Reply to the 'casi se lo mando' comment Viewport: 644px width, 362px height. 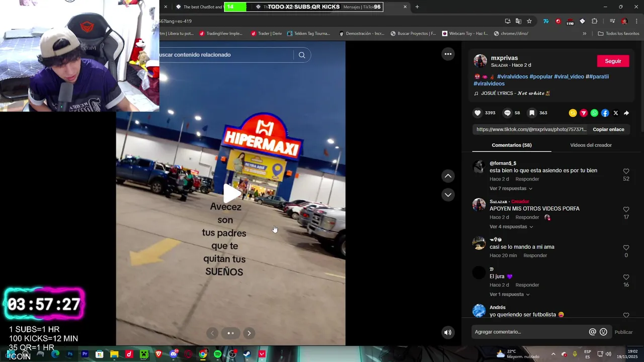[535, 255]
